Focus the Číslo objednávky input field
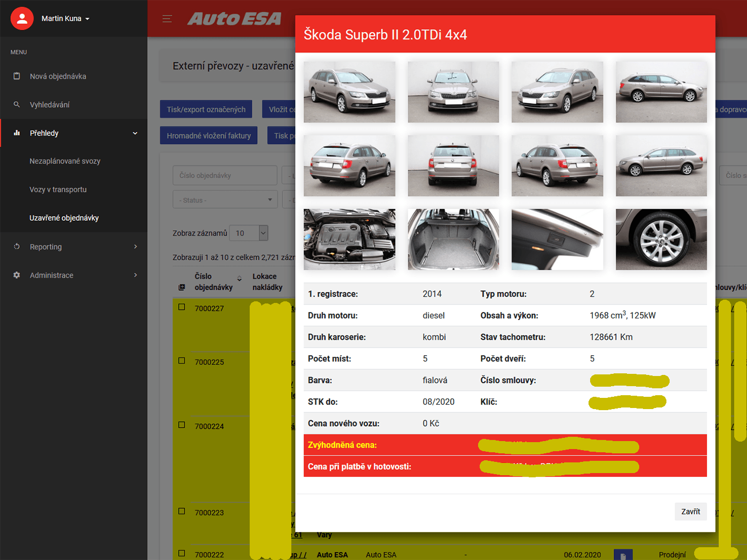The height and width of the screenshot is (560, 747). tap(225, 175)
